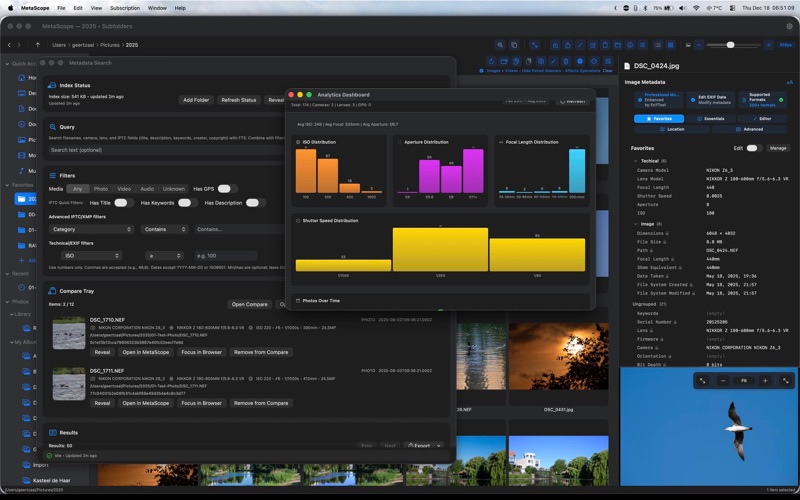Toggle the Favorites Edit switch
Viewport: 800px width, 500px height.
[x=753, y=148]
